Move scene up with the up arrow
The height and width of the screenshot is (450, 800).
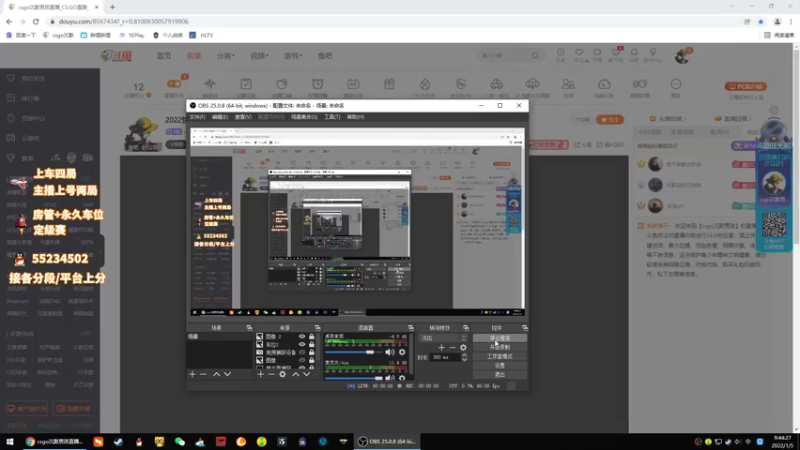click(x=216, y=374)
